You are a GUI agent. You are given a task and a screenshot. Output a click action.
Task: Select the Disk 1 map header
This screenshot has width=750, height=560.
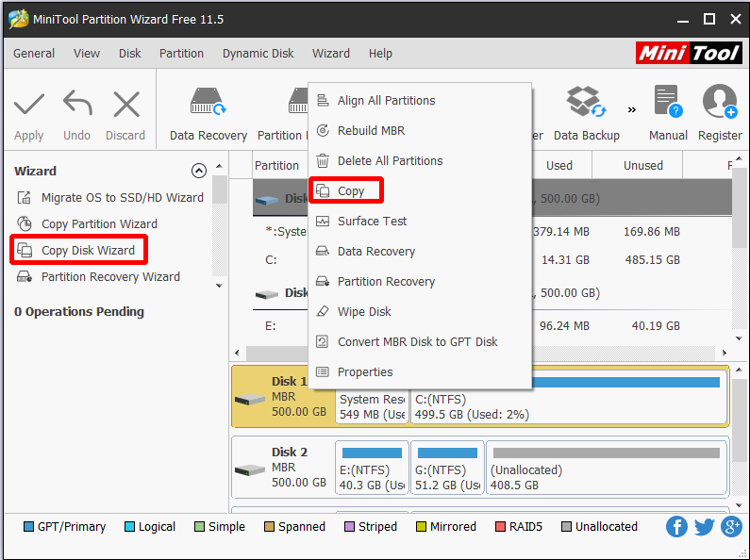coord(283,396)
